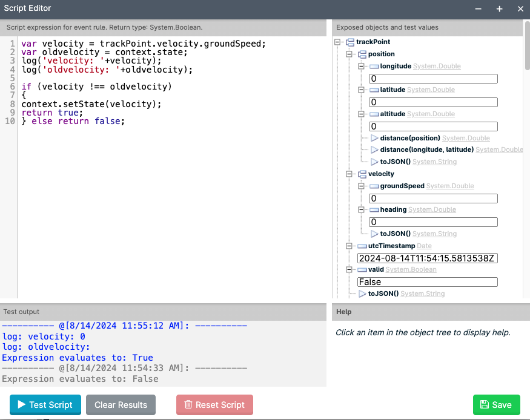
Task: Click position's toJSON() method triangle icon
Action: click(x=374, y=162)
